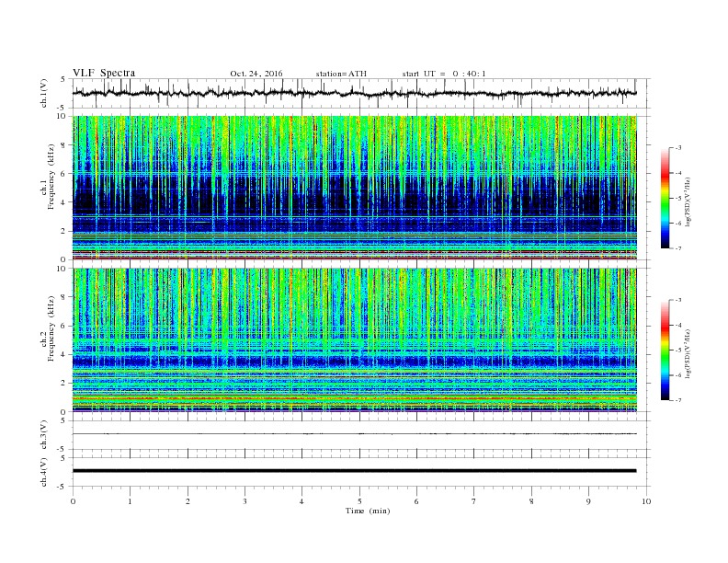
Task: Click the "ch.3(V)" axis label
Action: click(43, 435)
